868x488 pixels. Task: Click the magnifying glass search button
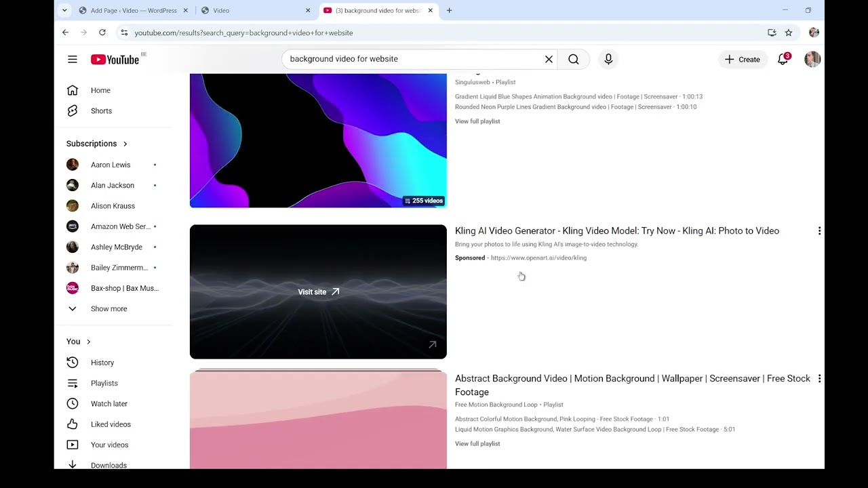coord(574,59)
